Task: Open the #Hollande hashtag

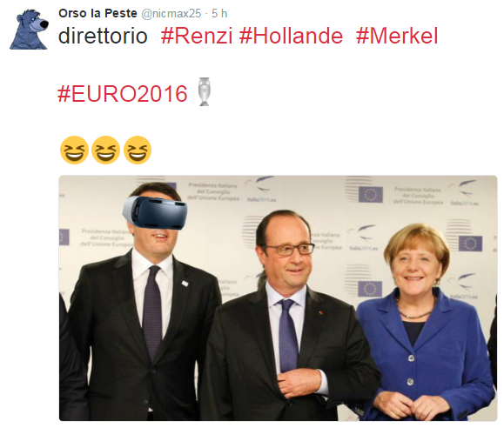Action: point(292,36)
